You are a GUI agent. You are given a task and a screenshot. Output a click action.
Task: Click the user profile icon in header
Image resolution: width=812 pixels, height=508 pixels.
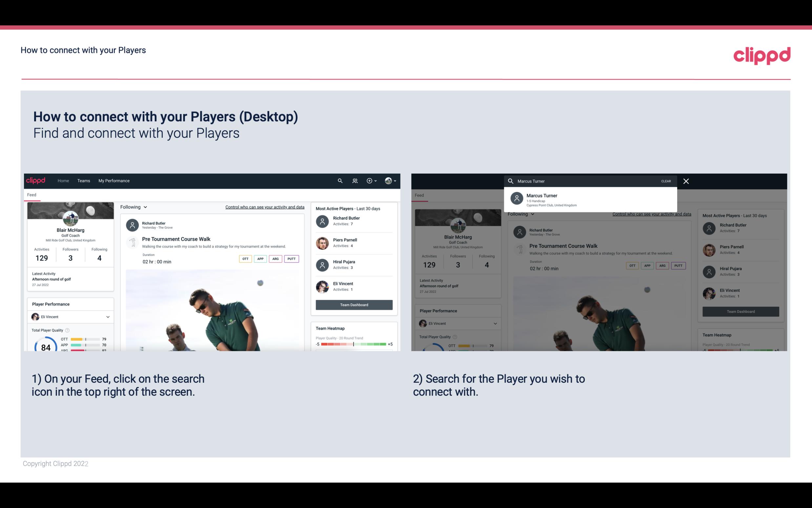(389, 181)
